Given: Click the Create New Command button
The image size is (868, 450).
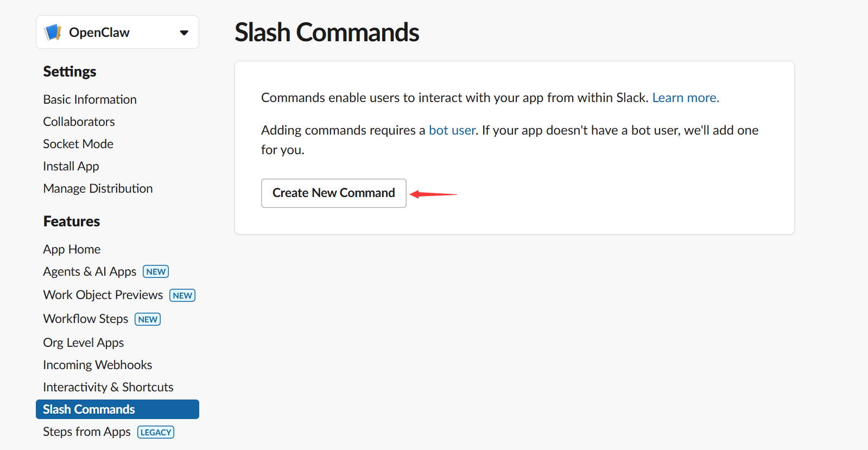Looking at the screenshot, I should pyautogui.click(x=333, y=193).
